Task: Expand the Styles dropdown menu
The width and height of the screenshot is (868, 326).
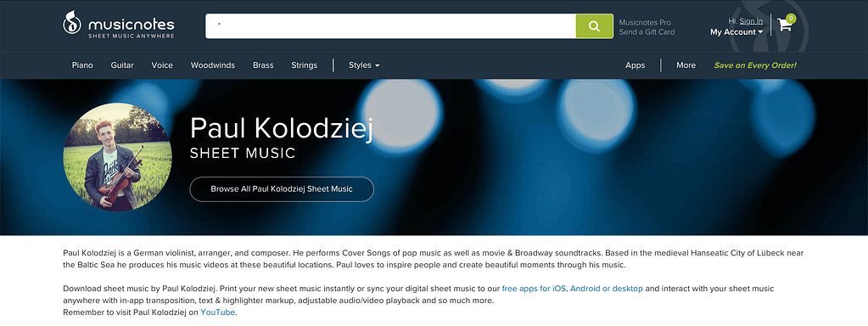Action: click(364, 65)
